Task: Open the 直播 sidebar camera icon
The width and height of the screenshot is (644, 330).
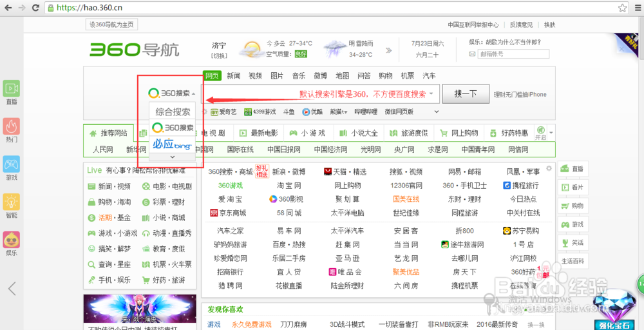Action: 12,88
